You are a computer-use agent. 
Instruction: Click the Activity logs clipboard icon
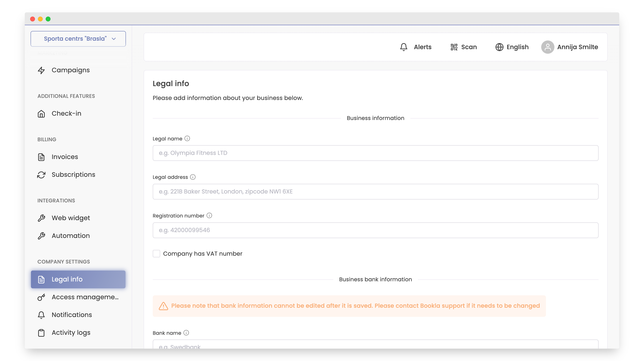[41, 332]
